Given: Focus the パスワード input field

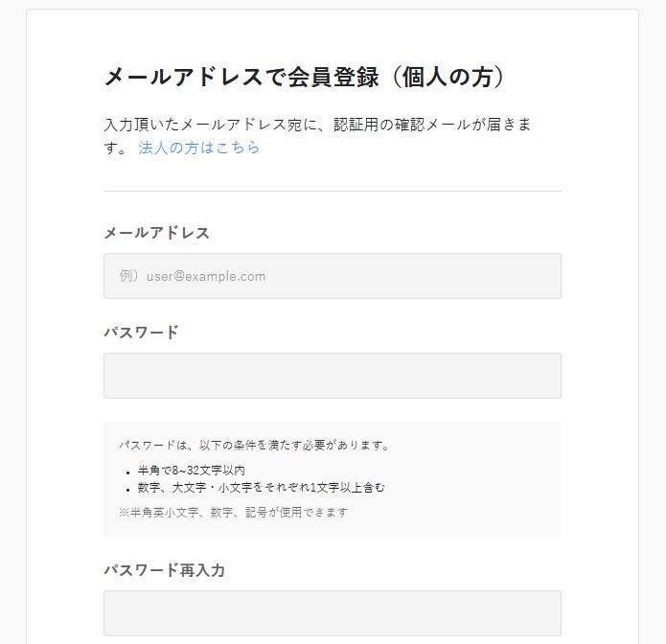Looking at the screenshot, I should (x=332, y=376).
